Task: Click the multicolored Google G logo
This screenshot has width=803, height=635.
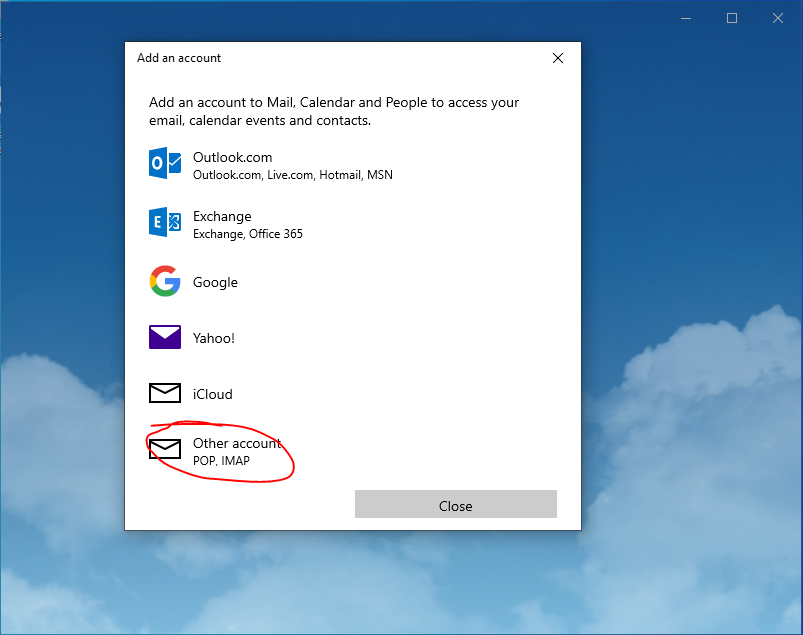Action: (165, 282)
